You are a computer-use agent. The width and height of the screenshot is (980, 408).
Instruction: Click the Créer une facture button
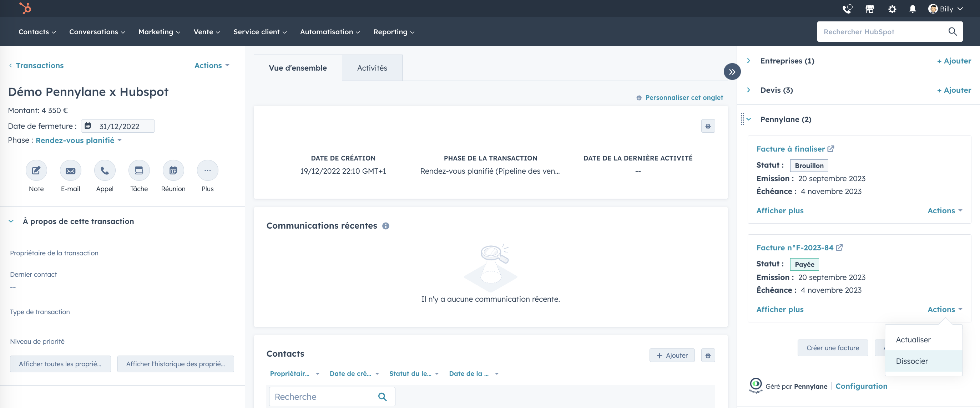point(832,348)
